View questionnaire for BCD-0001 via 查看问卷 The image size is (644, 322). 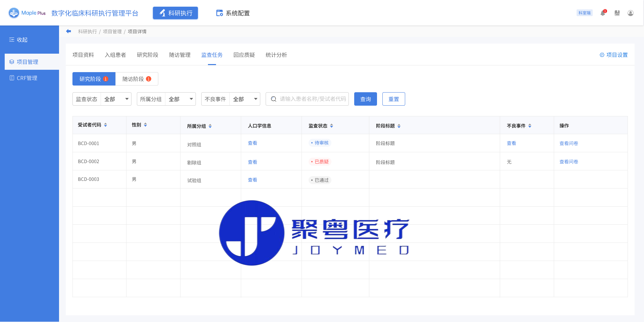click(569, 143)
